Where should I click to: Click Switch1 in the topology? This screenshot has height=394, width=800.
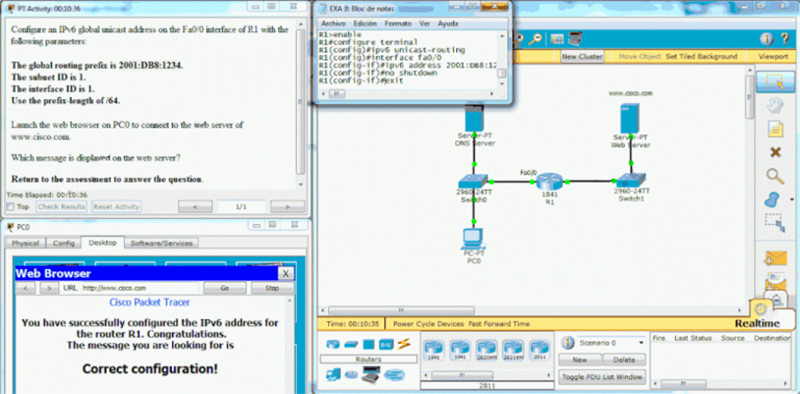pos(631,180)
